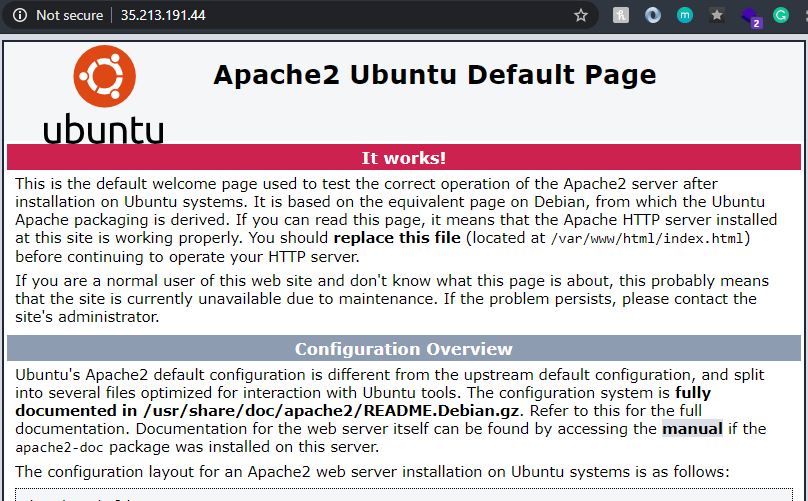Click the '/var/www/html/index.html' path text
Screen dimensions: 808x501
(647, 239)
